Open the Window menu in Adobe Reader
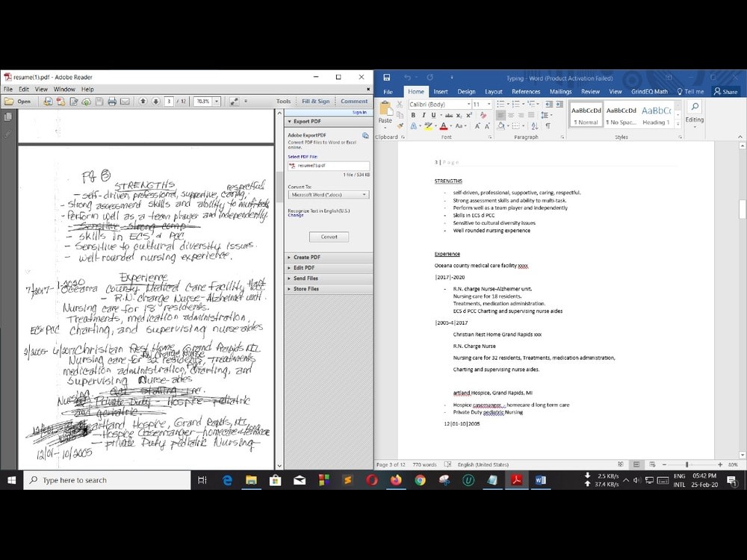This screenshot has width=747, height=560. [64, 89]
